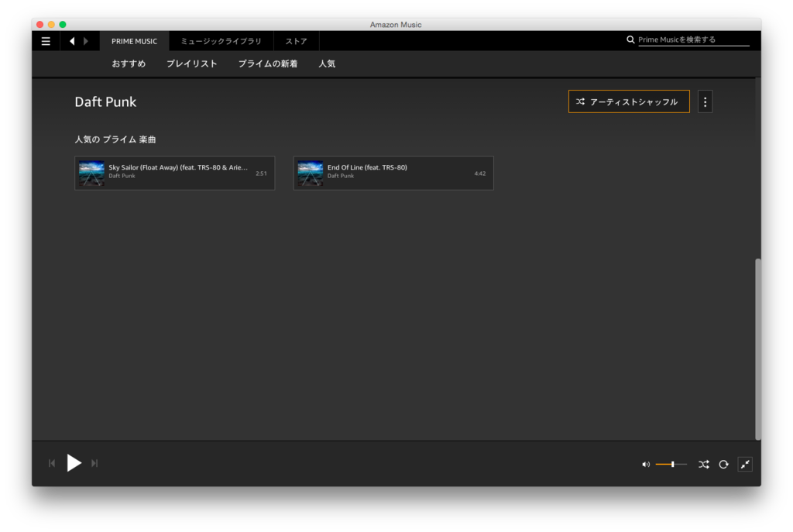Select the Sky Sailor (Float Away) track title
The width and height of the screenshot is (793, 532).
click(x=178, y=167)
